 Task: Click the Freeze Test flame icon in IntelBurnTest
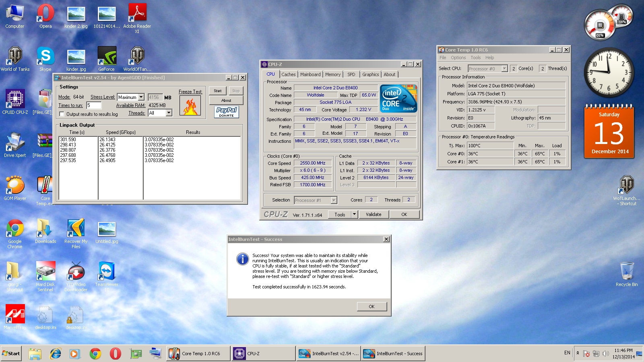point(190,105)
